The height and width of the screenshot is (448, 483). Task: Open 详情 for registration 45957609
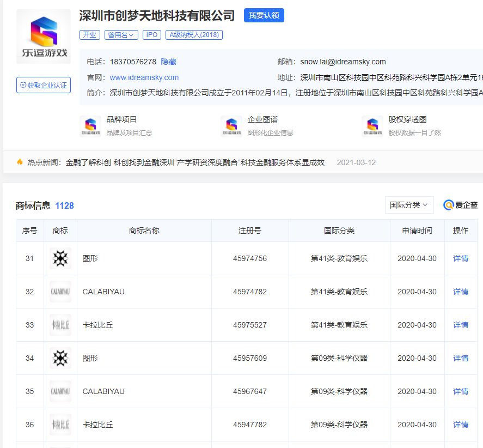(x=461, y=358)
